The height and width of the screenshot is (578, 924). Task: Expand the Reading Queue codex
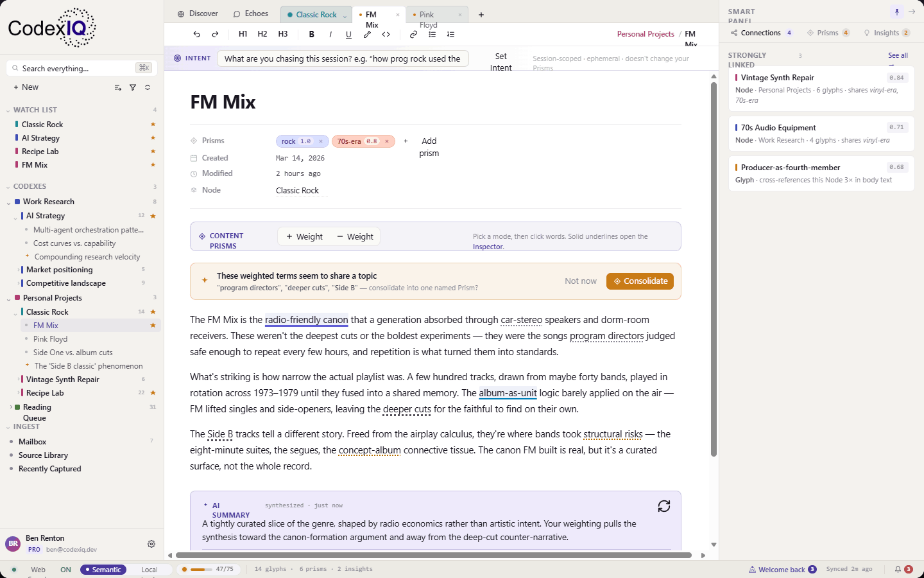tap(10, 407)
